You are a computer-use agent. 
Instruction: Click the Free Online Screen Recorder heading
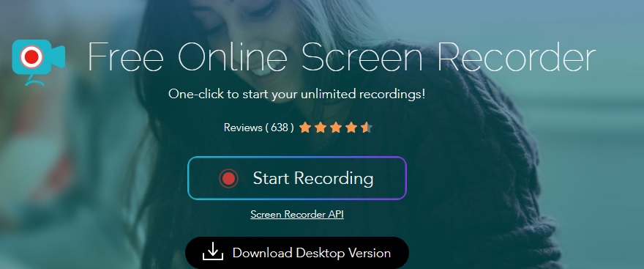(x=342, y=56)
